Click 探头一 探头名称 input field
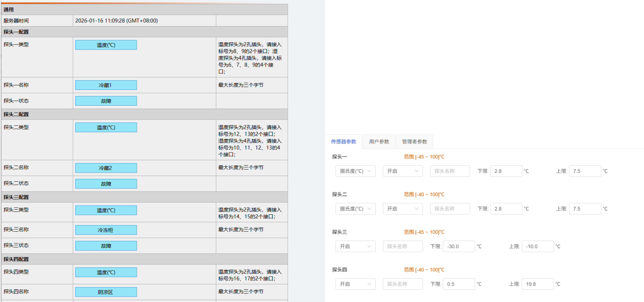 (450, 171)
